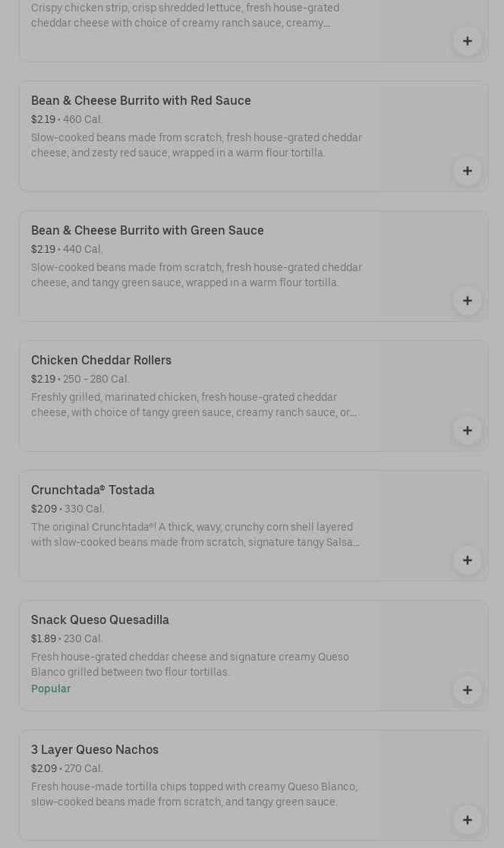Click the $1.89 • 230 Cal. price line
Viewport: 504px width, 848px height.
click(x=67, y=639)
